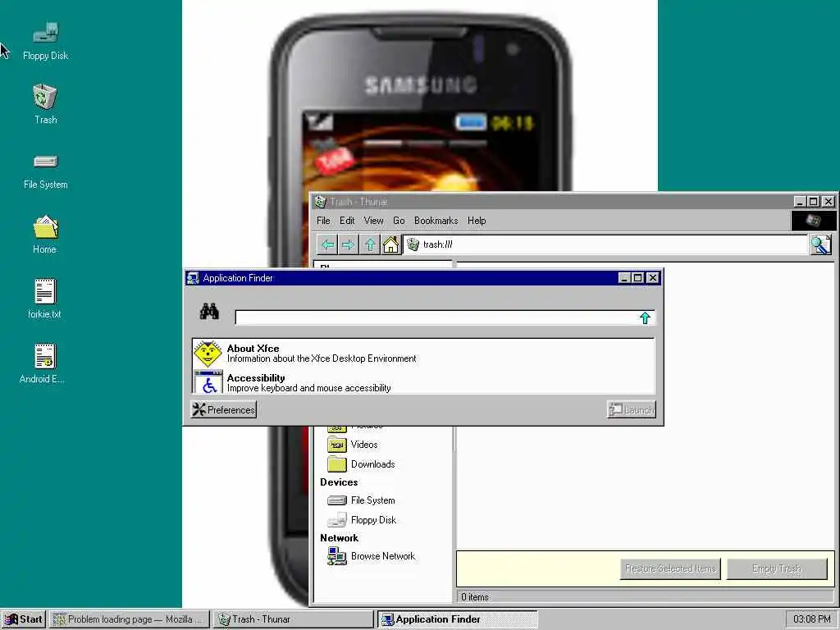840x630 pixels.
Task: Click the Network heading in Thunar sidebar
Action: [339, 538]
